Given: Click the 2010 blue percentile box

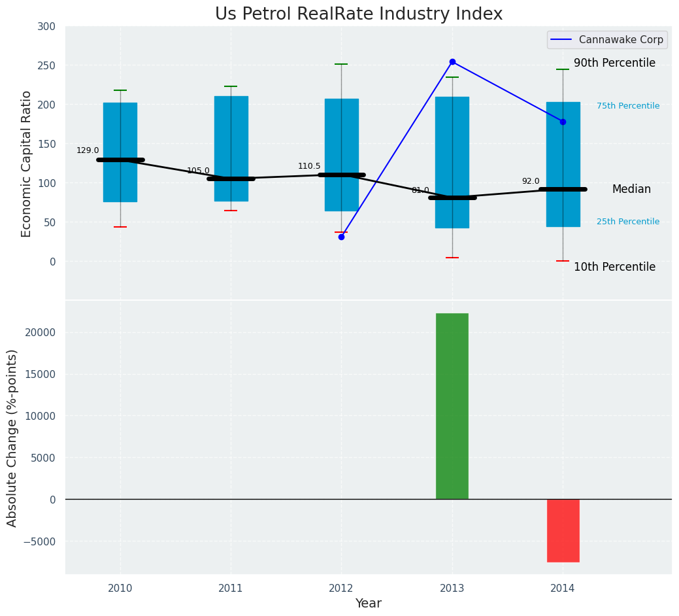Looking at the screenshot, I should click(x=120, y=124).
